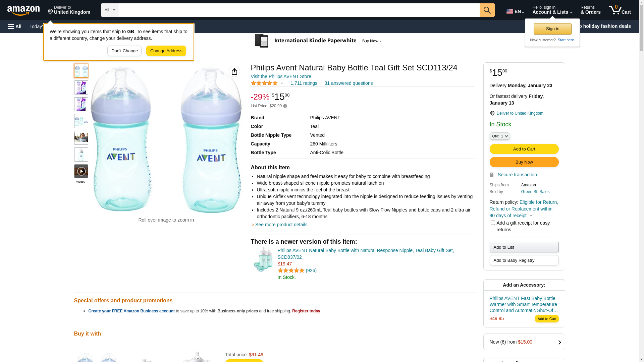Expand the star rating breakdown arrow
644x362 pixels.
(x=282, y=83)
